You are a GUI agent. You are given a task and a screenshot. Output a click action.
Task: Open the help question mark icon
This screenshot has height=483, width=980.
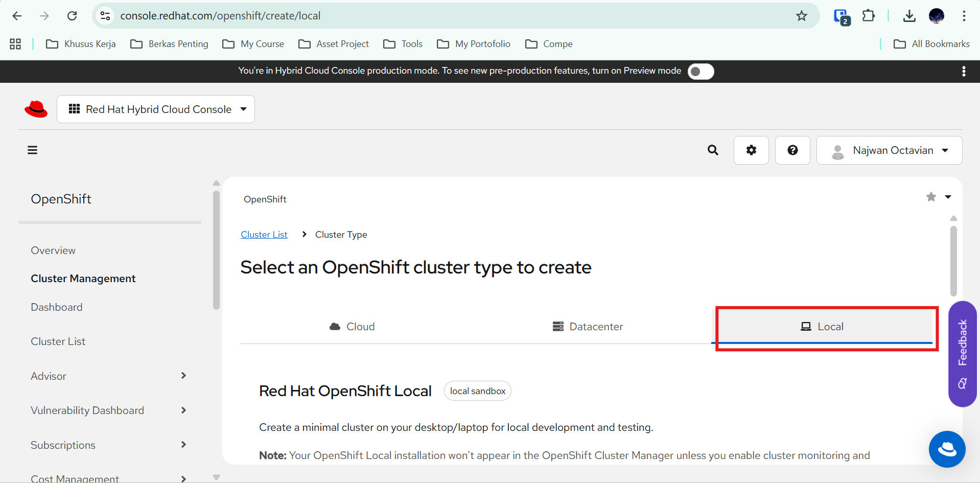pyautogui.click(x=792, y=150)
